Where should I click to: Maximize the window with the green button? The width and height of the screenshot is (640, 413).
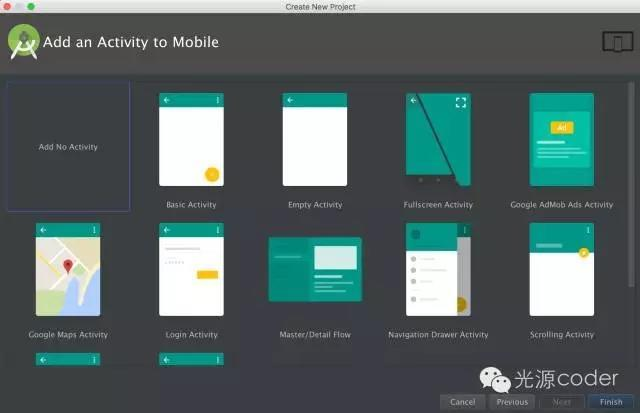point(31,6)
